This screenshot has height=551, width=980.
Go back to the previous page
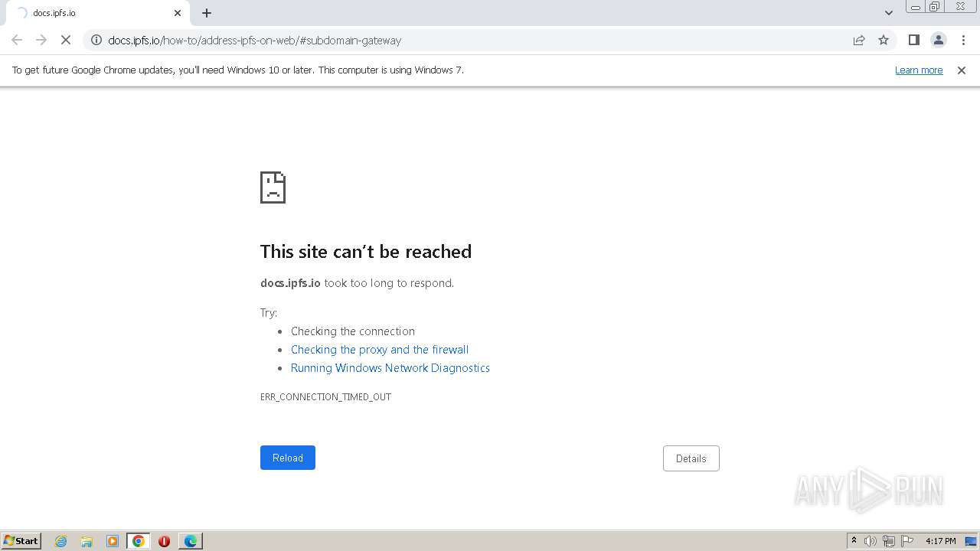coord(17,40)
